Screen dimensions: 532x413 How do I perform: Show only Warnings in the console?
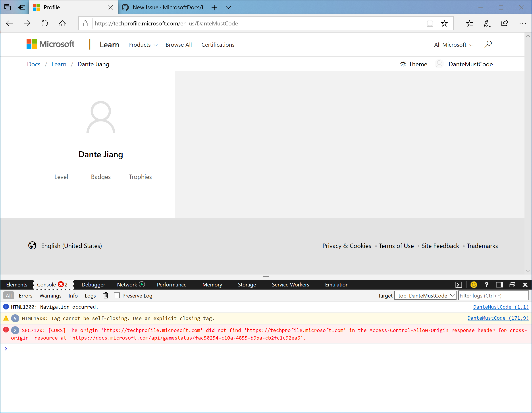50,296
